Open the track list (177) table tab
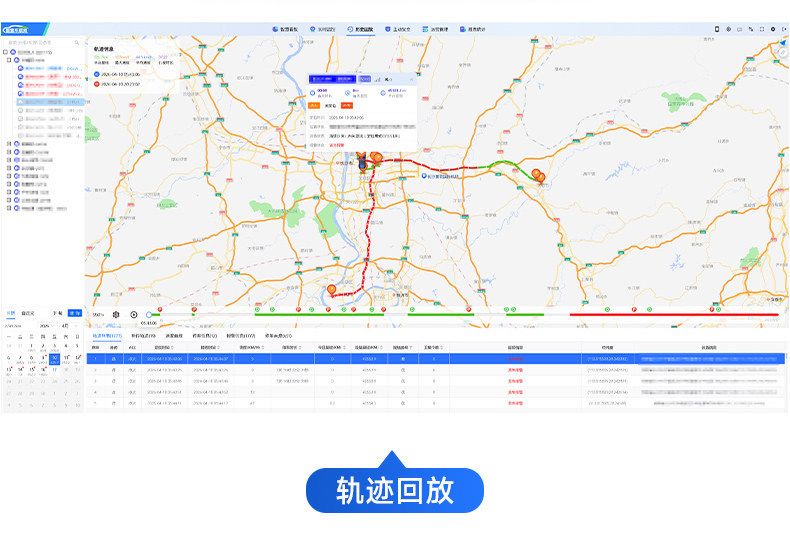The width and height of the screenshot is (790, 547). tap(107, 335)
